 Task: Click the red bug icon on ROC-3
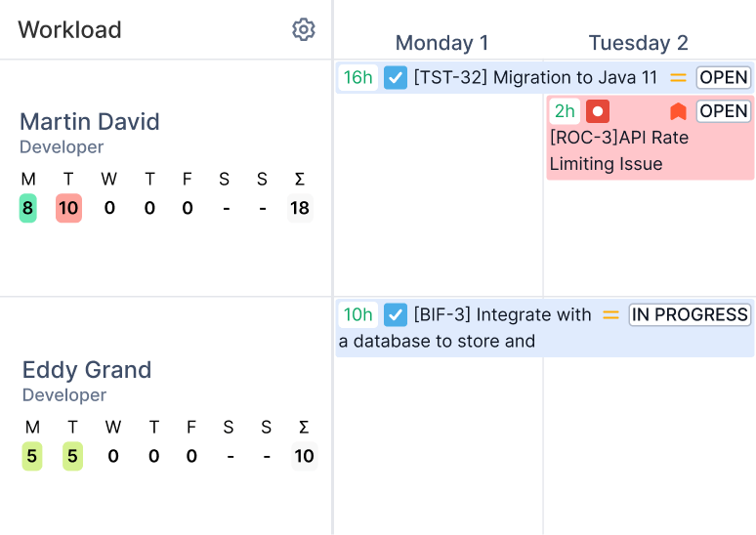[598, 111]
